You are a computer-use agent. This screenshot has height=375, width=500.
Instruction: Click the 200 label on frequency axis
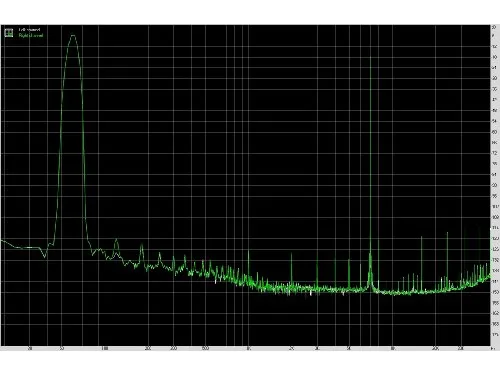pyautogui.click(x=148, y=349)
